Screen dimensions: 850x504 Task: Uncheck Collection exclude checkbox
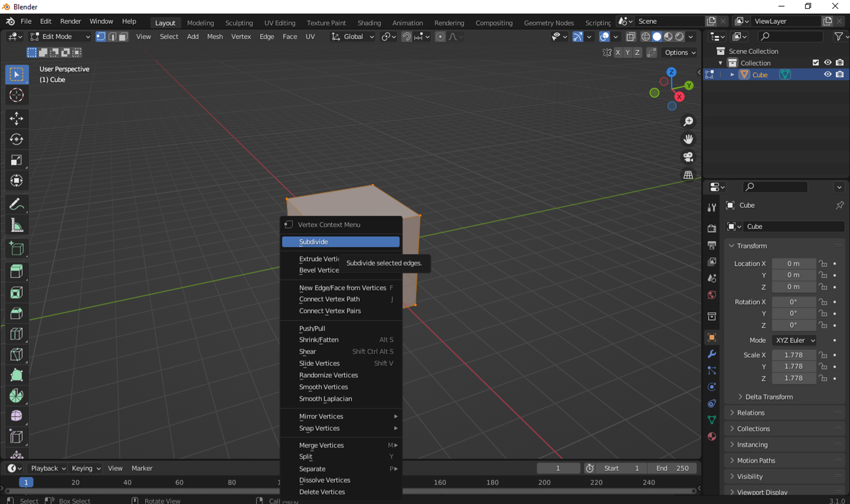[x=816, y=63]
